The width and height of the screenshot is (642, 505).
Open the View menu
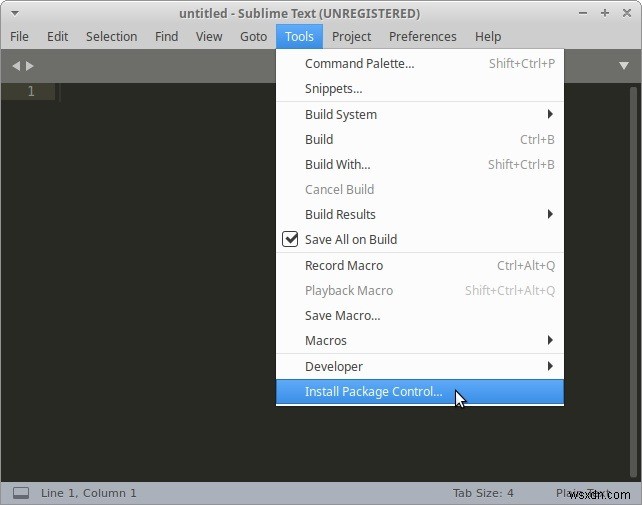[x=209, y=36]
